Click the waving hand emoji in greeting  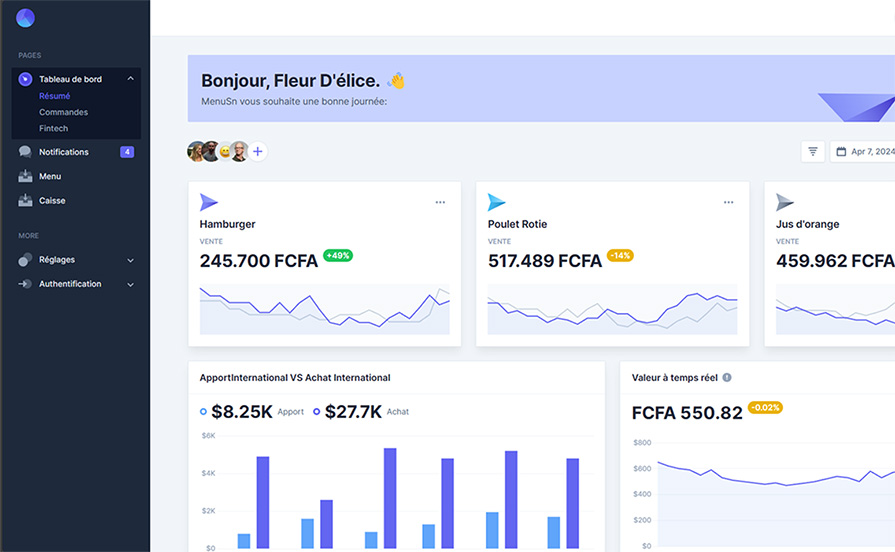coord(396,80)
